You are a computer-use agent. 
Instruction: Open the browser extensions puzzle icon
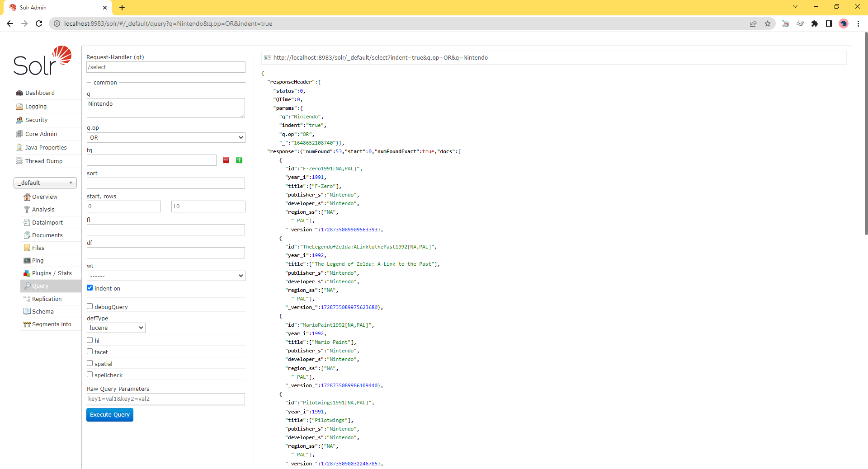[x=815, y=23]
